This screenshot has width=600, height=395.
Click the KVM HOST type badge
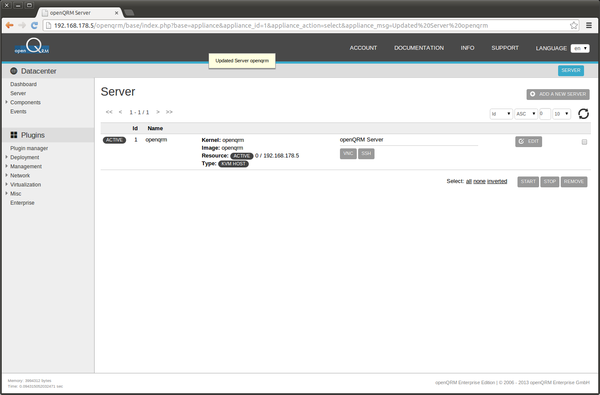[x=233, y=164]
